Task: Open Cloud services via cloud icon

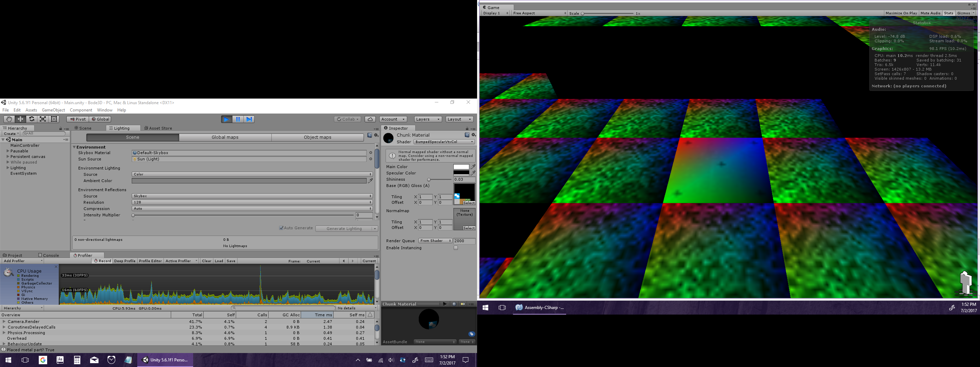Action: 370,119
